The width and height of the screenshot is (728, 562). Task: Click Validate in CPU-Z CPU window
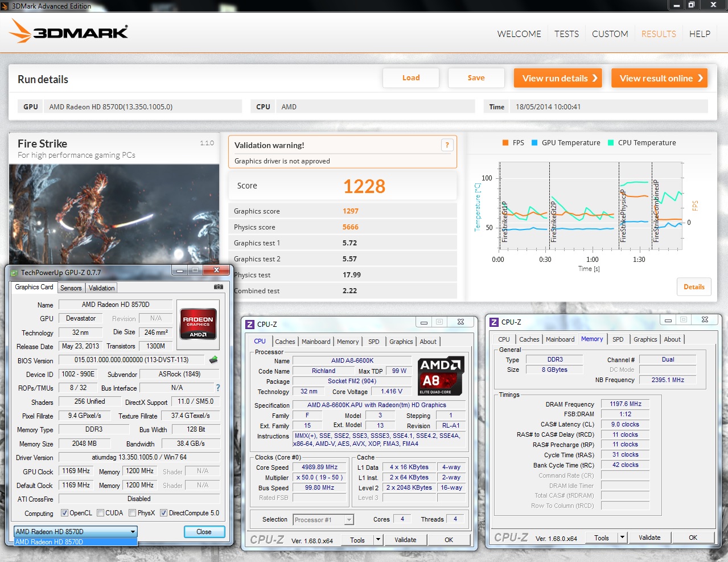tap(405, 540)
